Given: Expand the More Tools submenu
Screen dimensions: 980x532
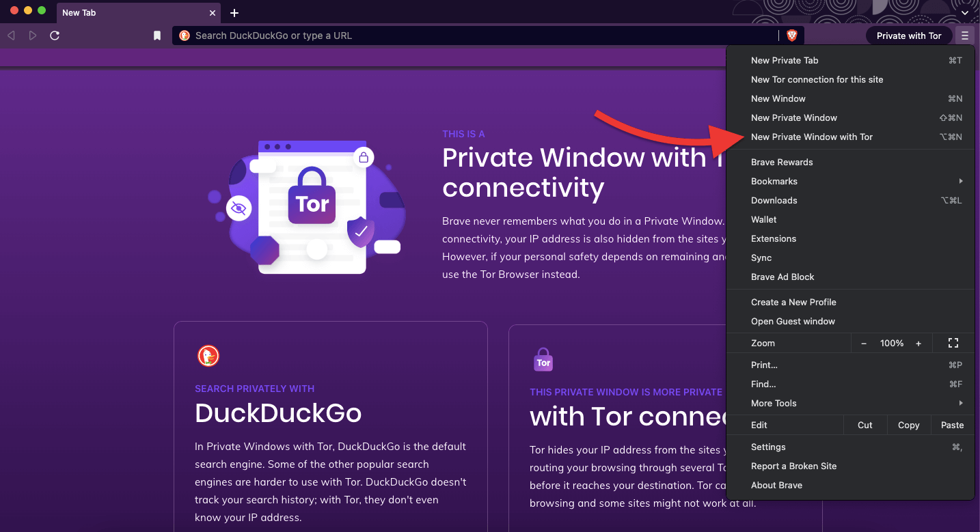Looking at the screenshot, I should [774, 403].
